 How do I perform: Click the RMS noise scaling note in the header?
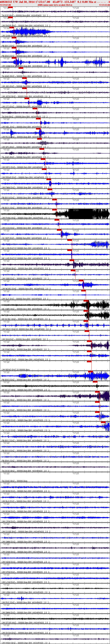pyautogui.click(x=55, y=5)
